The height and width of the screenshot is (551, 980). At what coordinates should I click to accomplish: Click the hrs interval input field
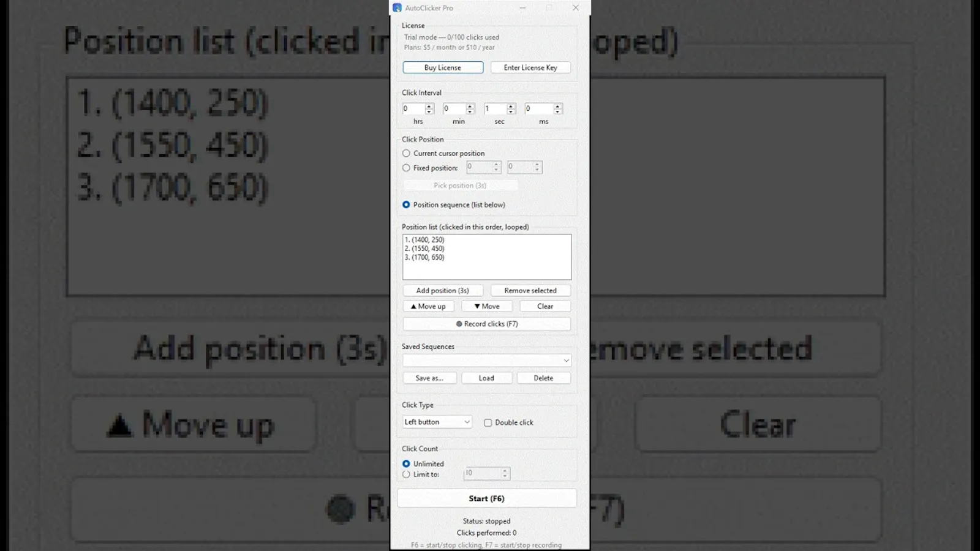pos(413,108)
